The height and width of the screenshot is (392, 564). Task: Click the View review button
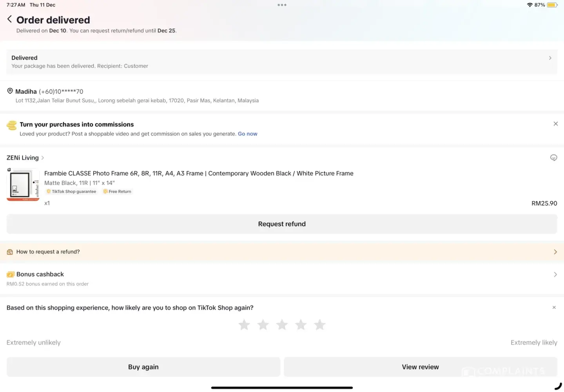click(x=420, y=367)
